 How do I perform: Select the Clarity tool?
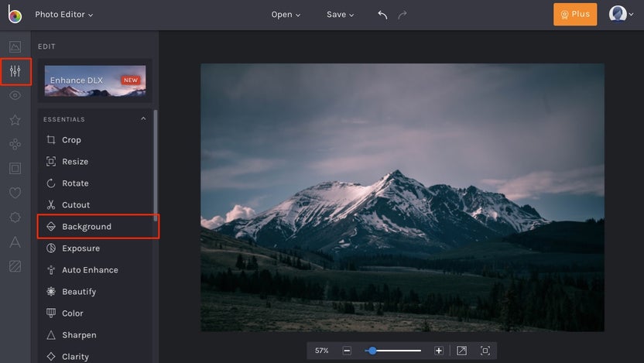coord(95,357)
